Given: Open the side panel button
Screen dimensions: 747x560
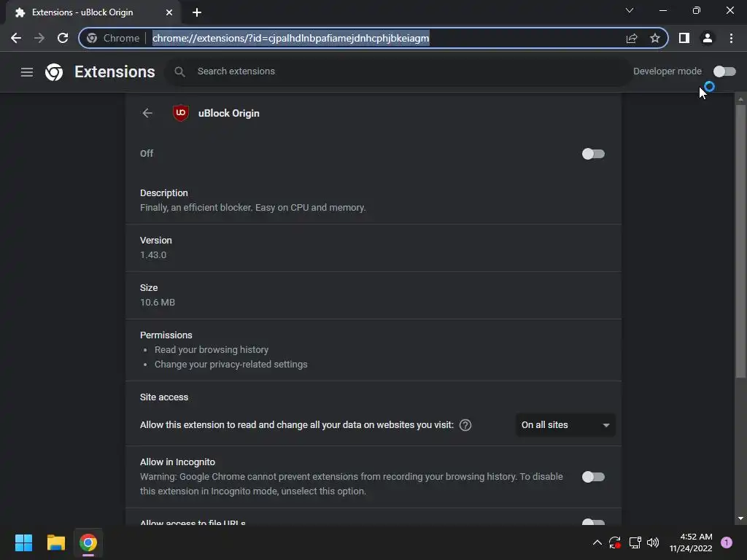Looking at the screenshot, I should tap(684, 38).
